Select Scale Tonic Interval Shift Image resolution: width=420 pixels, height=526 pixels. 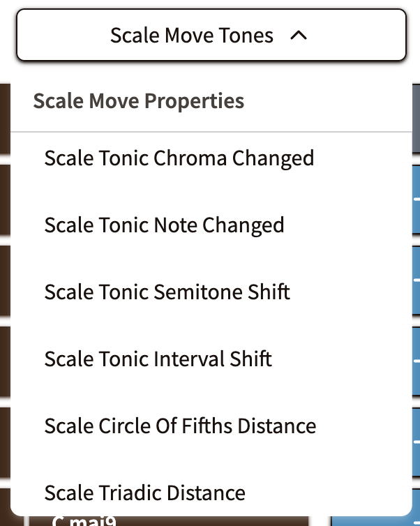158,359
